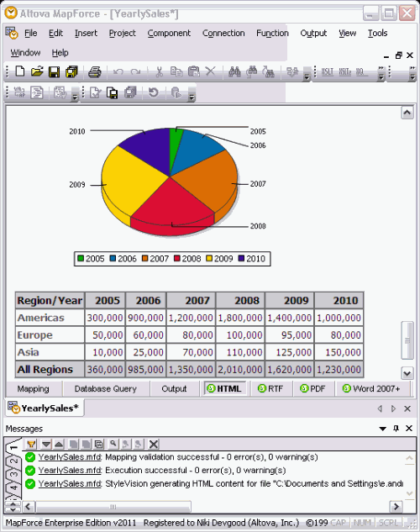
Task: Open the Output menu
Action: tap(313, 33)
